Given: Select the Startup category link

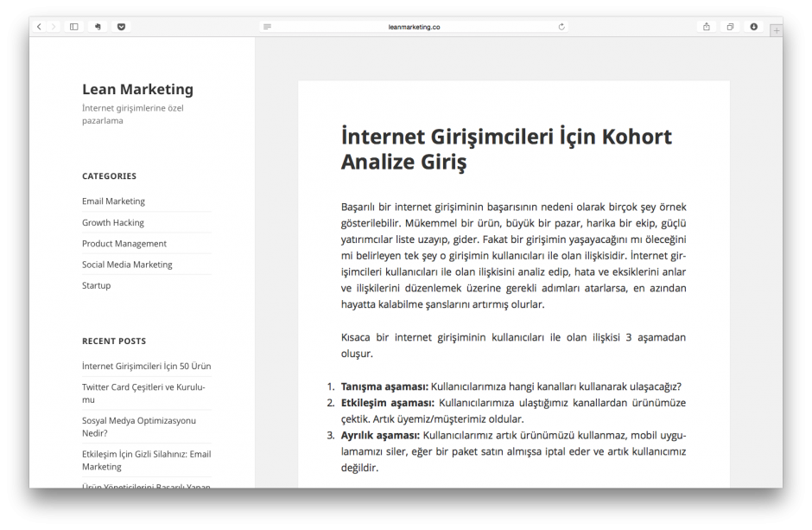Looking at the screenshot, I should click(96, 285).
